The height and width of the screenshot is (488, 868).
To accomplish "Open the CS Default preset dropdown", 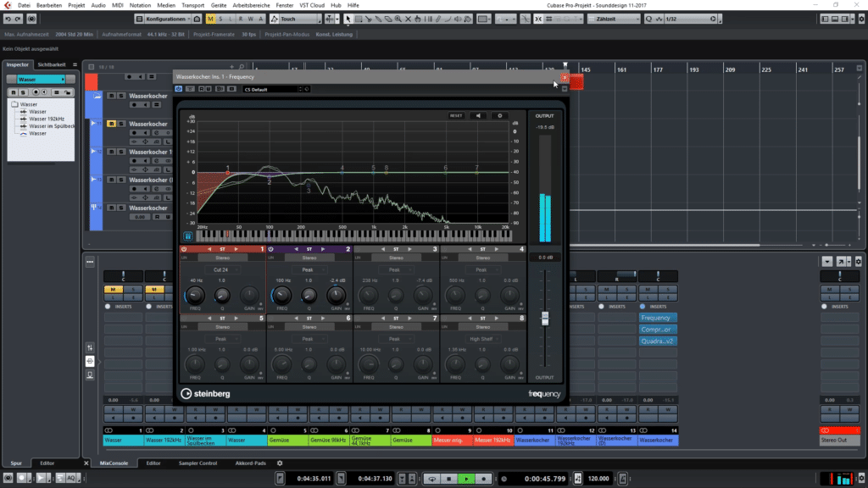I will (273, 89).
